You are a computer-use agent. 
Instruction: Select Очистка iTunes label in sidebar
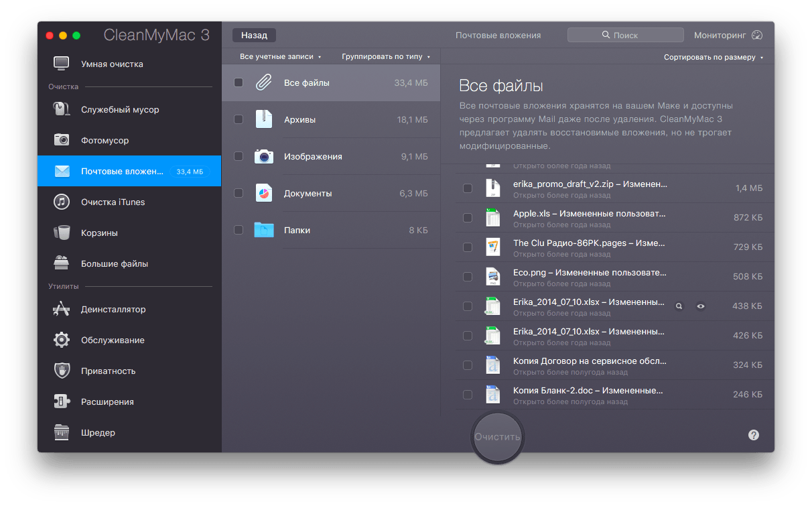pyautogui.click(x=113, y=202)
